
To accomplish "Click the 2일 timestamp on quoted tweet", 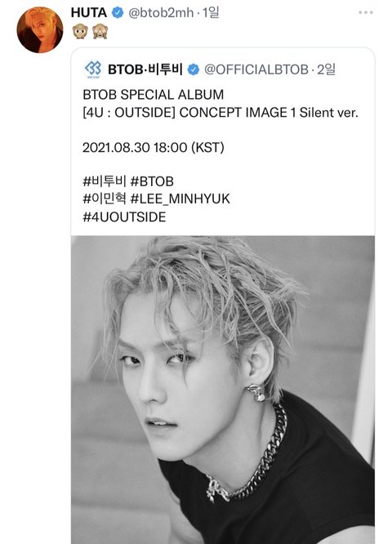I will [326, 69].
